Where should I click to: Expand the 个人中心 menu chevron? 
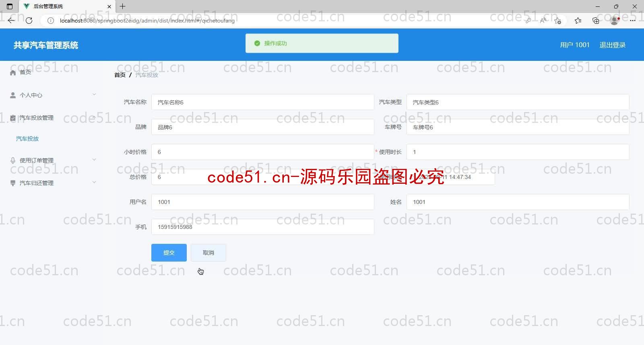[x=94, y=95]
